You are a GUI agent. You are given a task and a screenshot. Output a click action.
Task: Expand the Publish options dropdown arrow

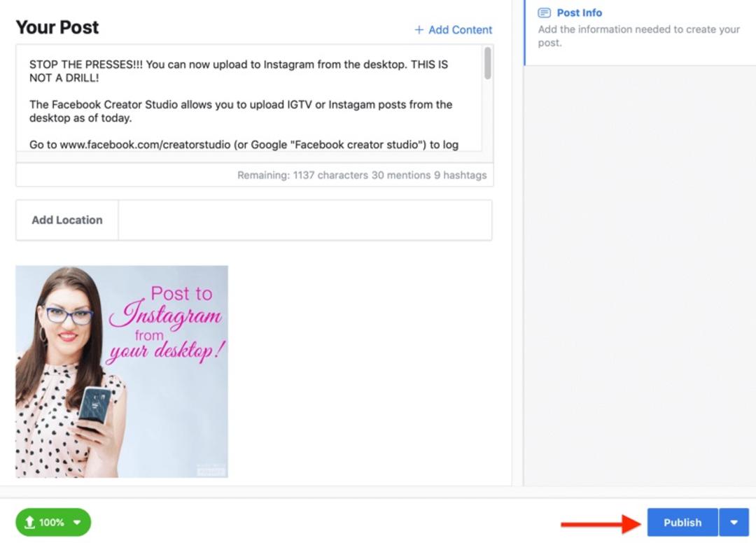pos(734,522)
